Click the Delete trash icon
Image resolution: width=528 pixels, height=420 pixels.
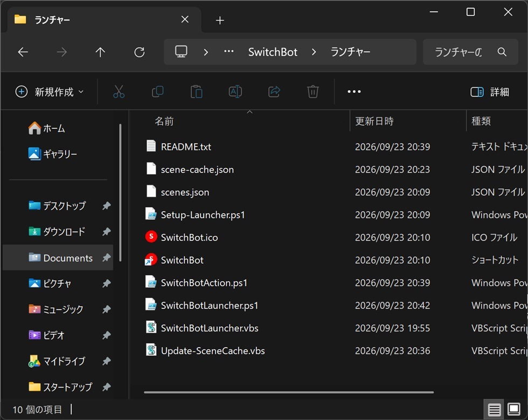point(313,92)
